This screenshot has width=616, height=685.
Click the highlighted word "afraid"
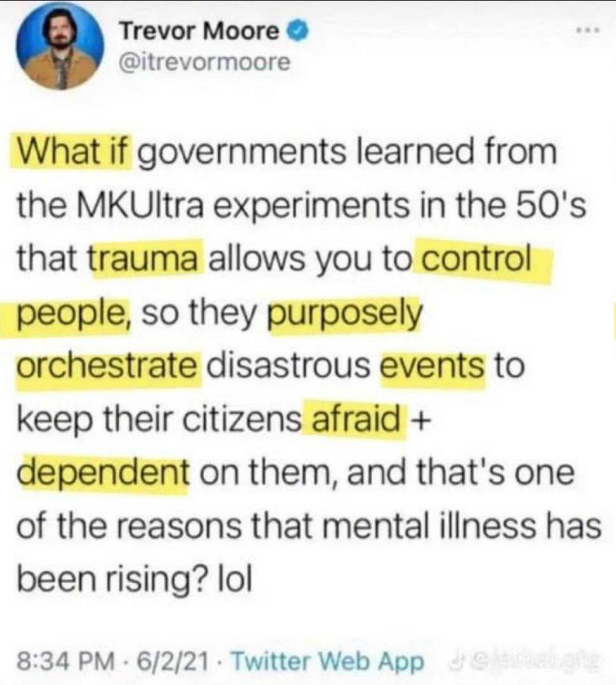click(x=355, y=420)
